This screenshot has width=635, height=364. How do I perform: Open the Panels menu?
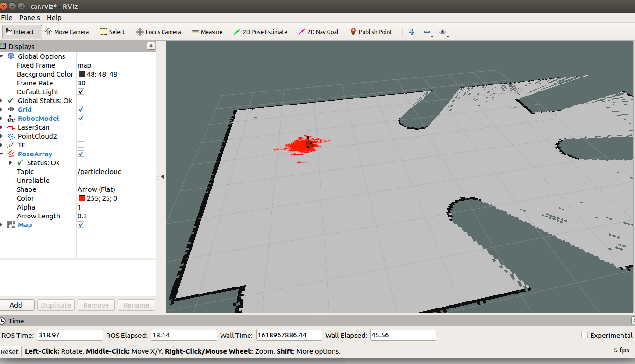pyautogui.click(x=29, y=18)
